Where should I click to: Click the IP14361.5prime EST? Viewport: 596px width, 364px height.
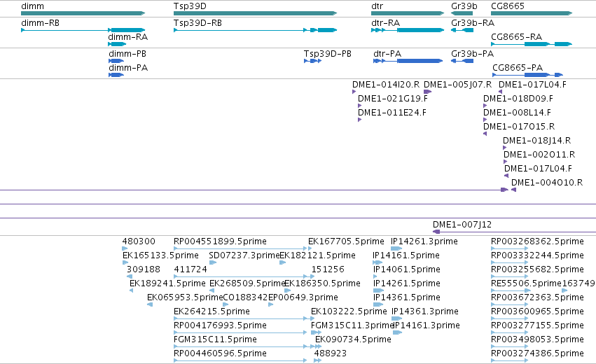378,304
